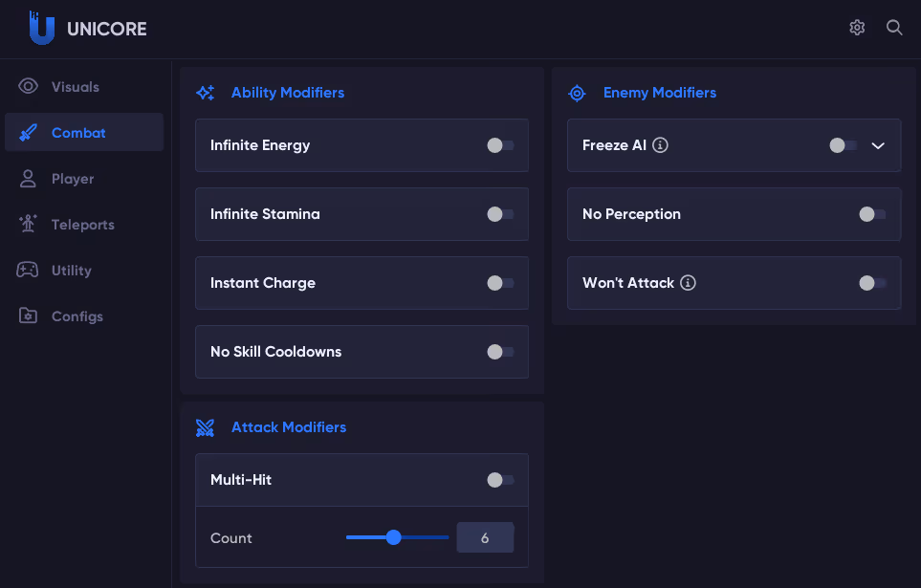Image resolution: width=921 pixels, height=588 pixels.
Task: Click the No Skill Cooldowns label text
Action: [x=276, y=352]
